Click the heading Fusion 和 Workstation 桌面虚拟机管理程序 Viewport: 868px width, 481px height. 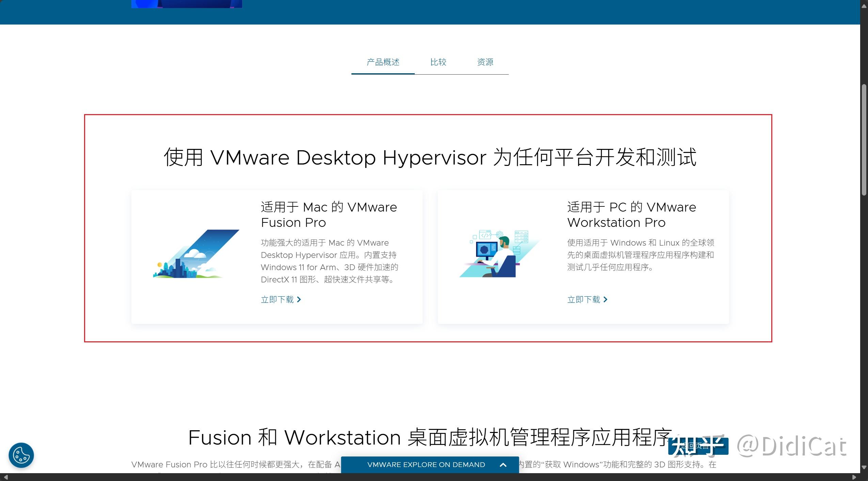click(x=430, y=437)
